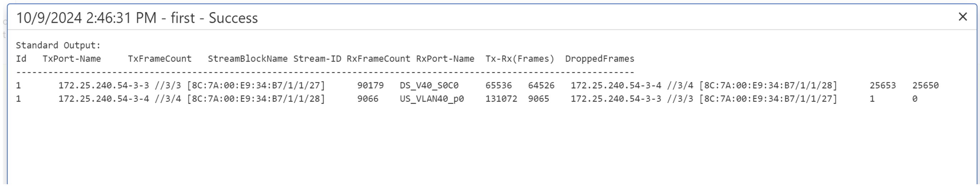Image resolution: width=980 pixels, height=186 pixels.
Task: Click the 64526 frame count value
Action: pos(541,85)
